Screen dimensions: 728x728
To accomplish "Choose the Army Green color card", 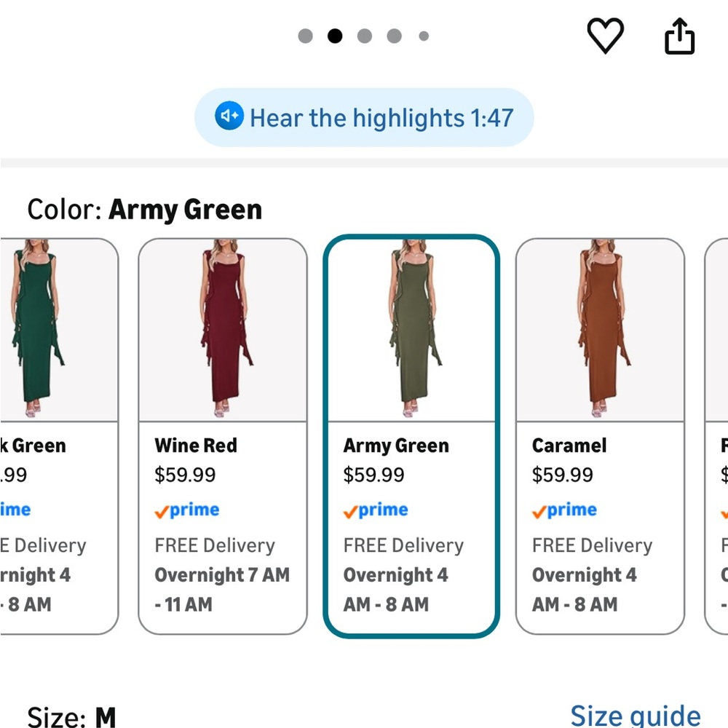I will pos(411,436).
